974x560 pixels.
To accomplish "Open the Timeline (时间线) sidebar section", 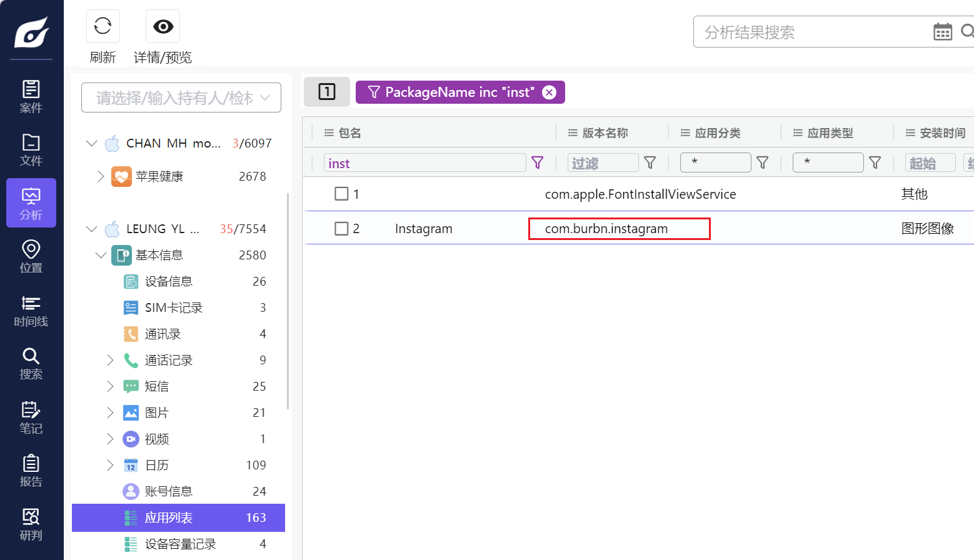I will (31, 311).
